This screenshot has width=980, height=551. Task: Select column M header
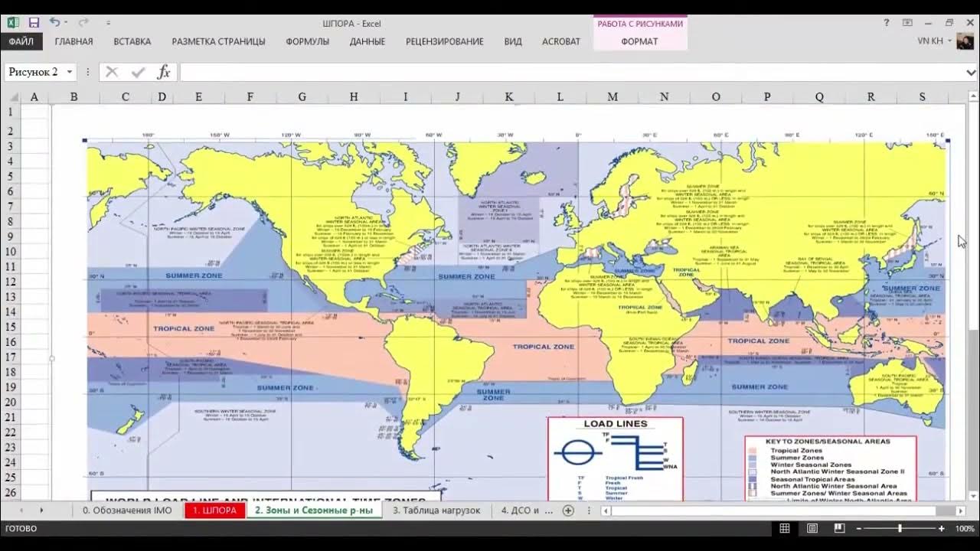612,97
